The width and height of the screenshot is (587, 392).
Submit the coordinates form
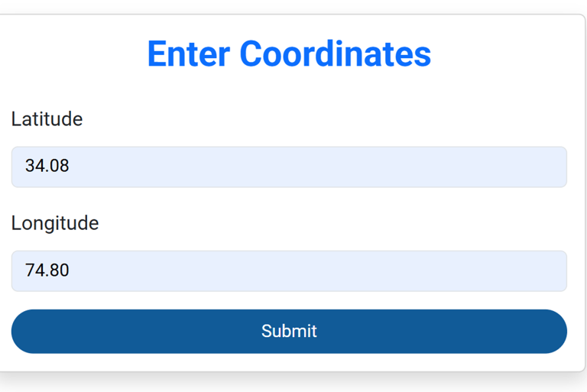coord(289,331)
